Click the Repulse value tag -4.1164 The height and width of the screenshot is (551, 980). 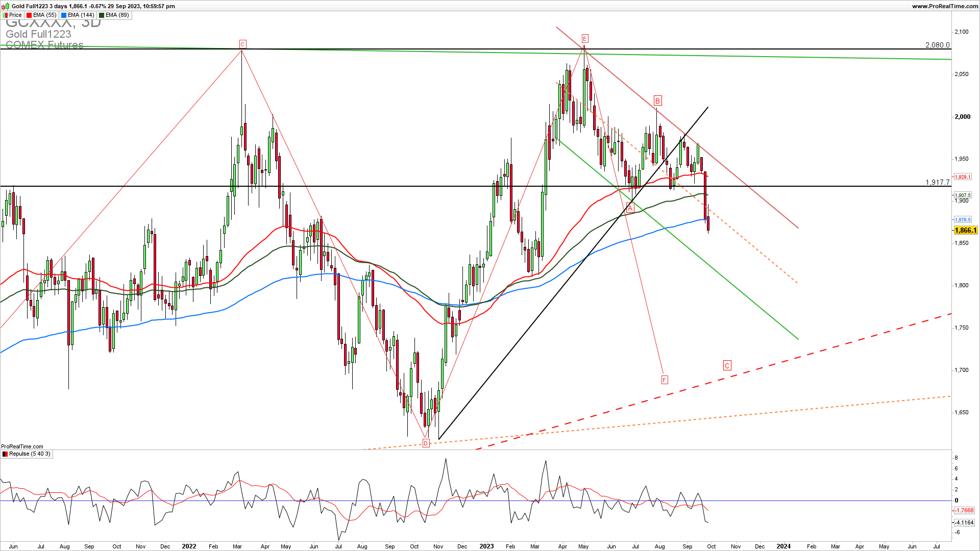[x=965, y=523]
